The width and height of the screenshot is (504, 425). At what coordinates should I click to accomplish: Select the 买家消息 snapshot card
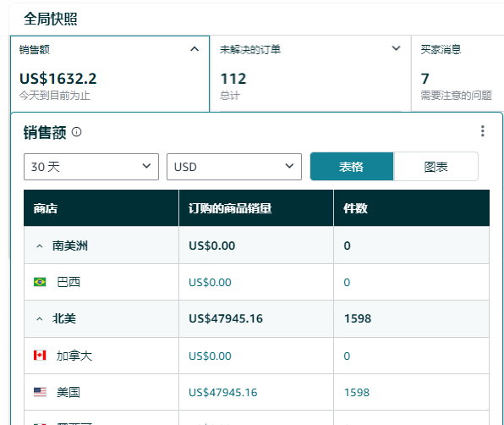(457, 74)
